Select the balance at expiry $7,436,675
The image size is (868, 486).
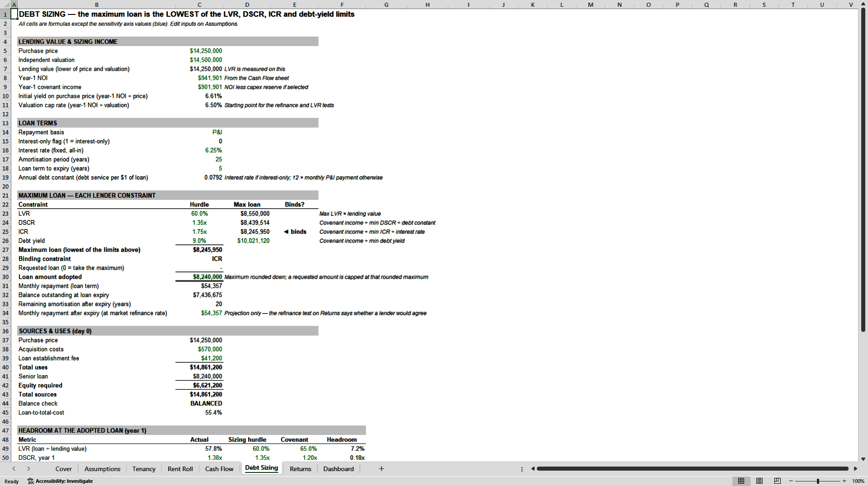click(199, 295)
